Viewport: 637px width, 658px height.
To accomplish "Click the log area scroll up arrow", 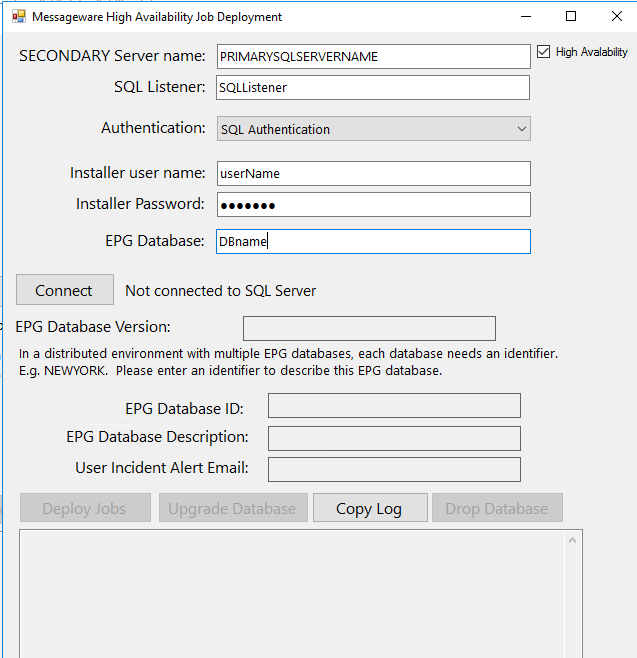I will [x=572, y=540].
